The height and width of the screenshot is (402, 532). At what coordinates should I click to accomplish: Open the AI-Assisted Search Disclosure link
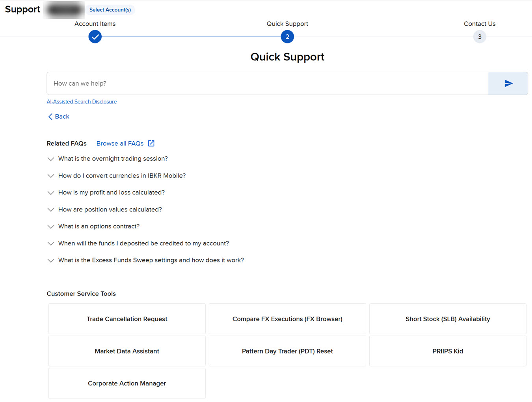click(x=82, y=101)
